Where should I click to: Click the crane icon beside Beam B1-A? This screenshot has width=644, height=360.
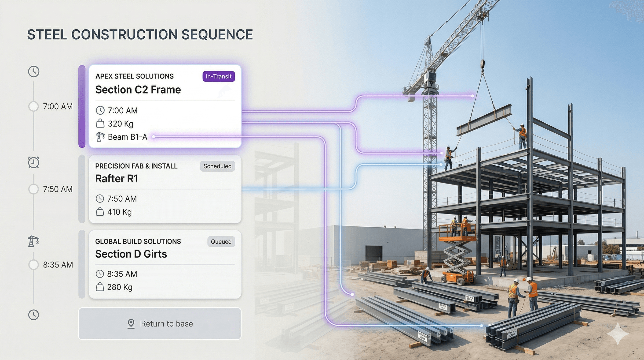tap(100, 137)
